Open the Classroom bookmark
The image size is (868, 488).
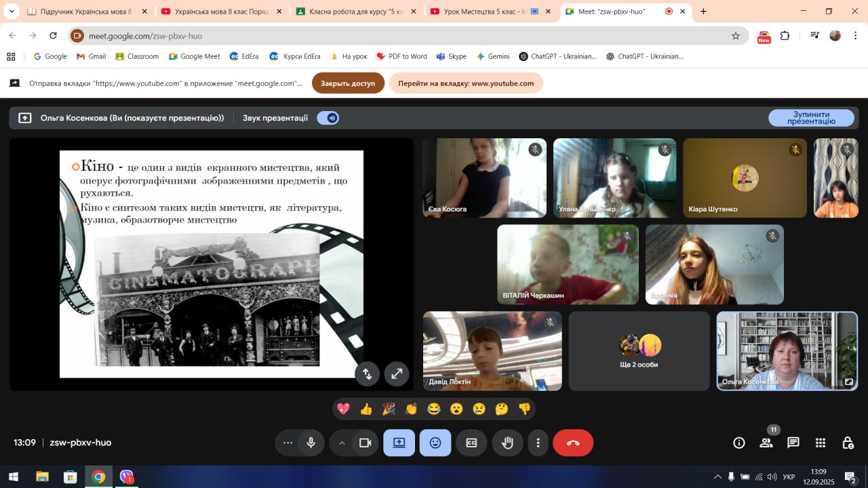click(137, 56)
